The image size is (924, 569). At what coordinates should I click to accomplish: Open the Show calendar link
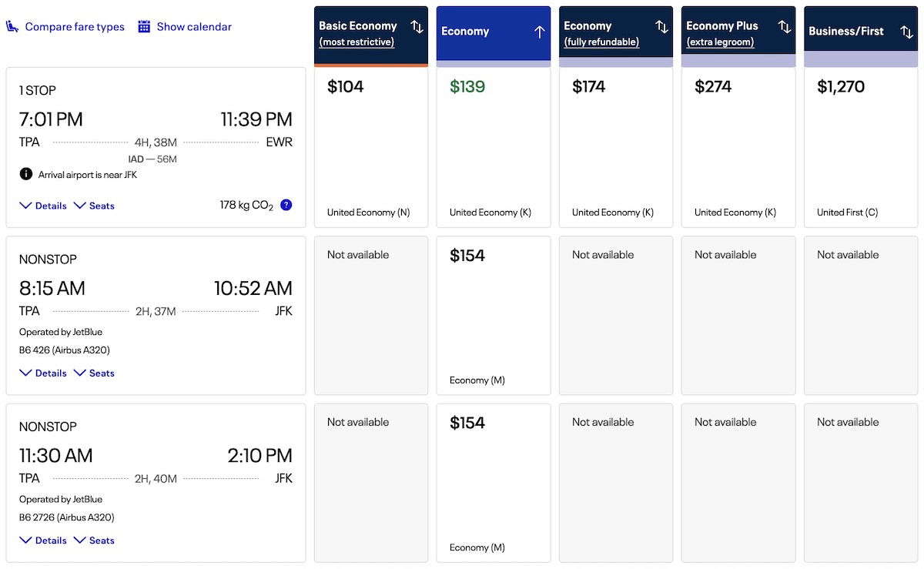click(x=194, y=27)
